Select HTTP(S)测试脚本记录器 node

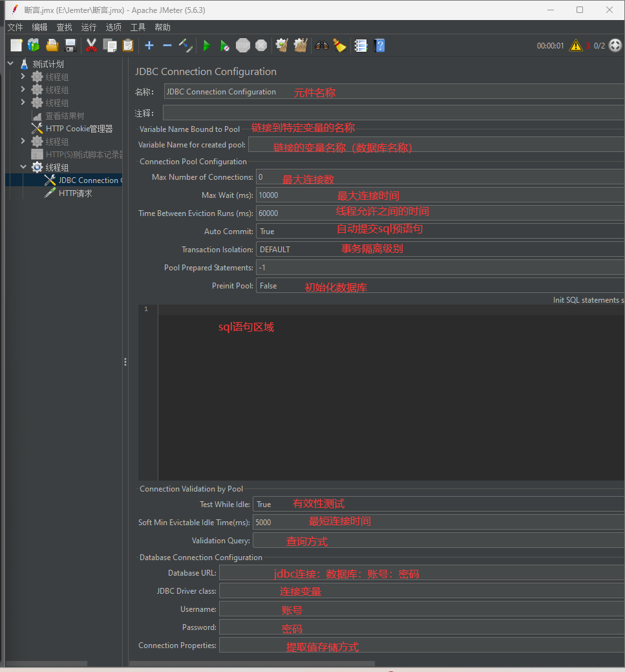[84, 155]
